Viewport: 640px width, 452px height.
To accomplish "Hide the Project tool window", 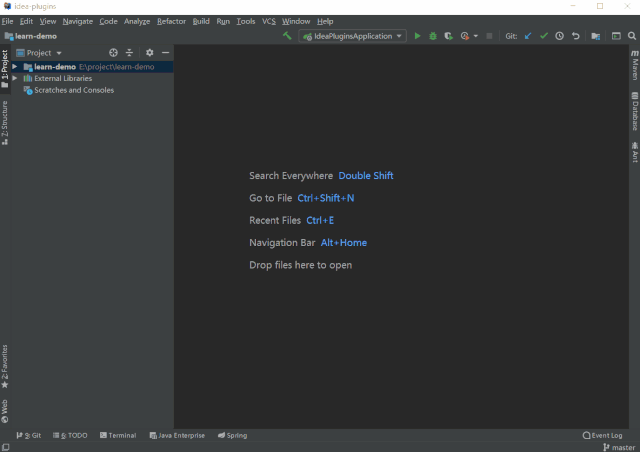I will (x=165, y=52).
